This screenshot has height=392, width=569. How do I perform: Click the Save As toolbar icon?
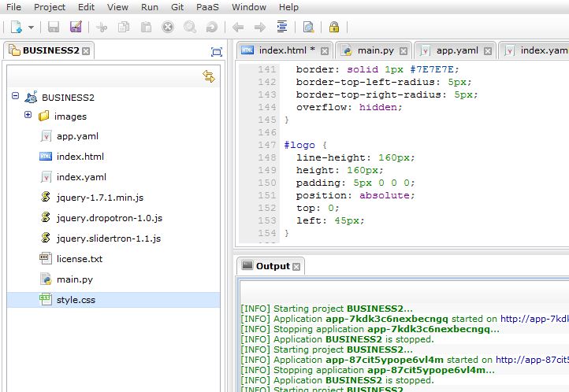pos(76,27)
